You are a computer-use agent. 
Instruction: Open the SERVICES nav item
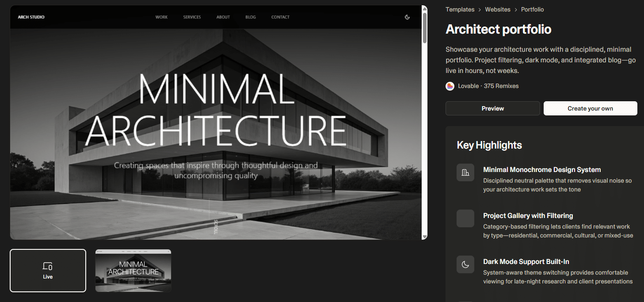[x=192, y=17]
